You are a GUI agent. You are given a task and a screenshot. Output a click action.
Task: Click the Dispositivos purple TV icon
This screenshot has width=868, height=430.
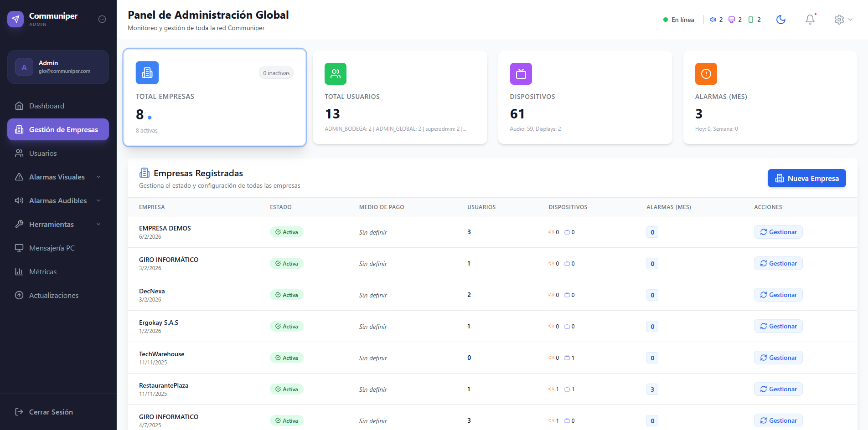521,74
